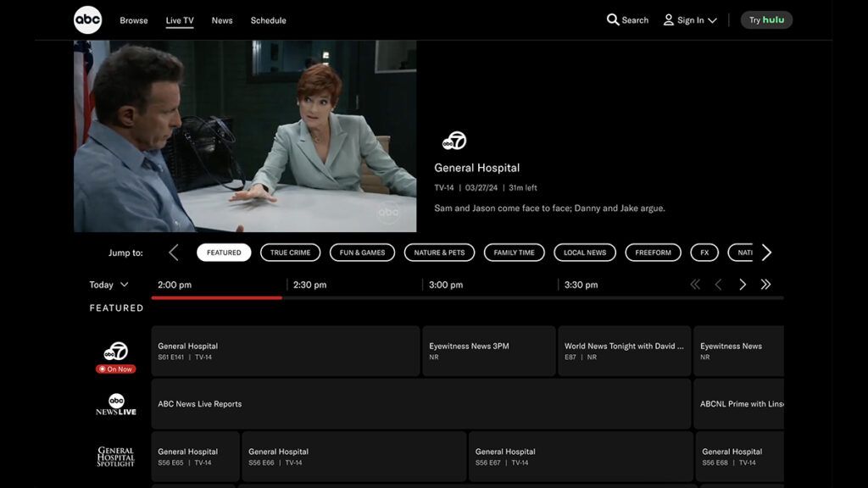Open the Schedule page

tap(268, 20)
